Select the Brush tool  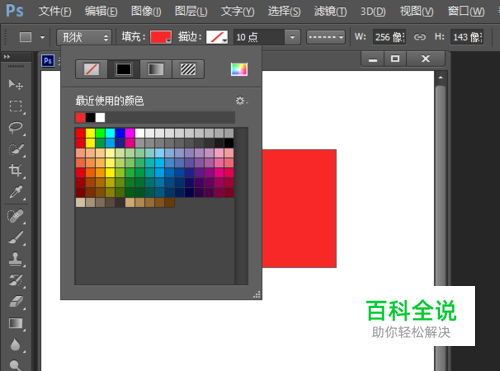click(15, 238)
